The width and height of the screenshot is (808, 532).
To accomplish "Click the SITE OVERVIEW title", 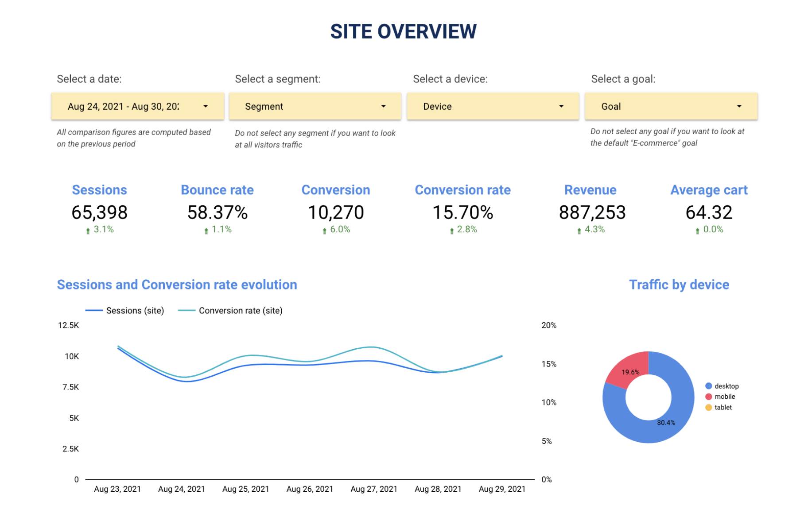I will click(404, 31).
